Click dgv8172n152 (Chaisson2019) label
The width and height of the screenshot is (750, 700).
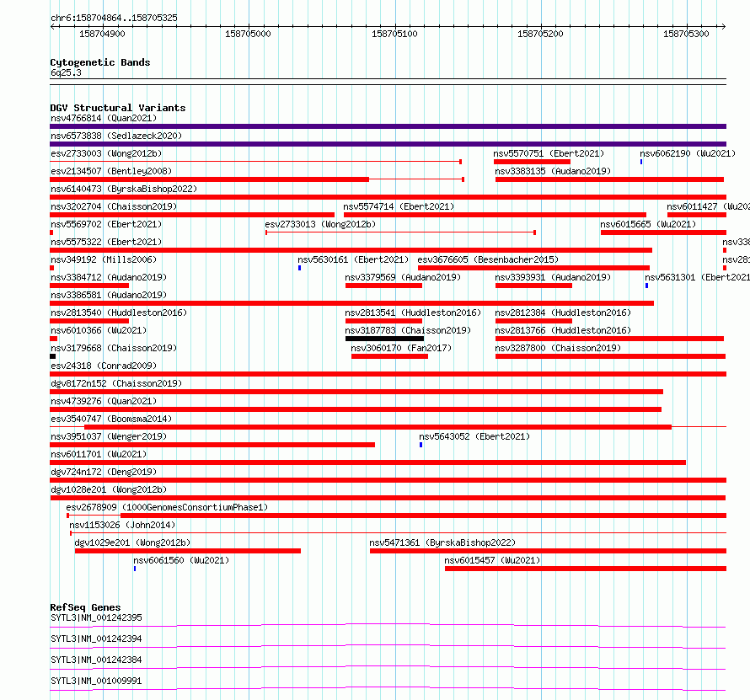(x=116, y=383)
